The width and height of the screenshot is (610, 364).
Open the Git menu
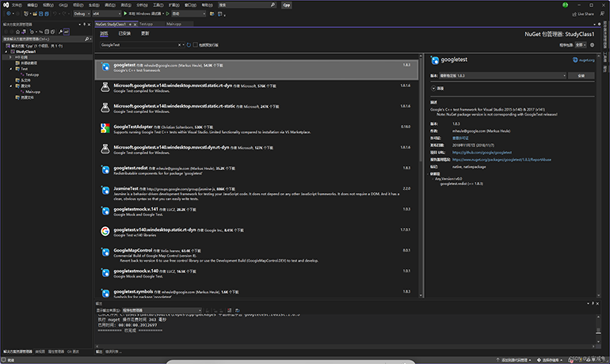point(63,5)
